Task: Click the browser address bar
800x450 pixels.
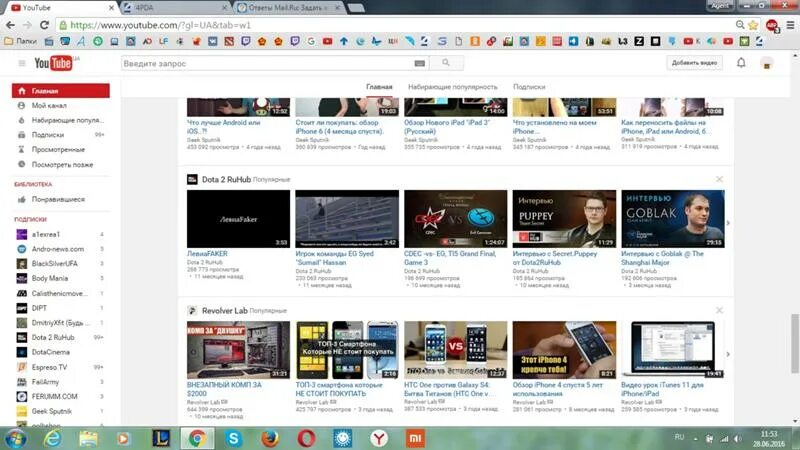Action: [x=398, y=25]
